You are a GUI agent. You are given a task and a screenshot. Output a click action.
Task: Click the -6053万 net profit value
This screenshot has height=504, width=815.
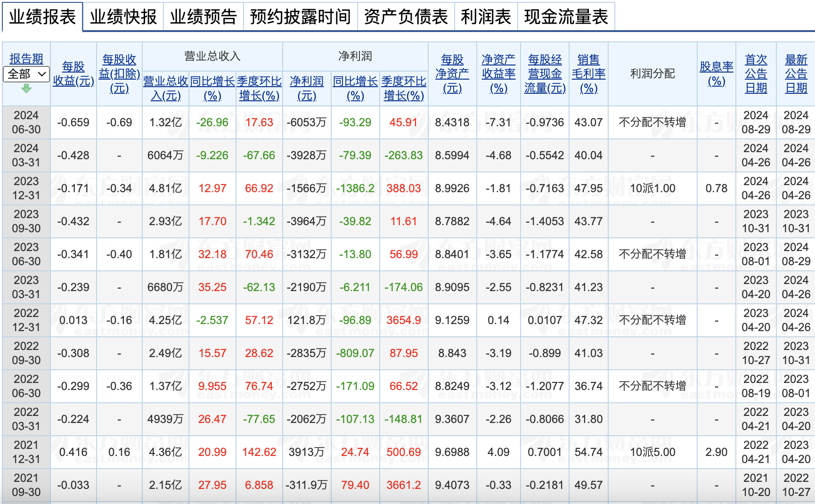(307, 122)
